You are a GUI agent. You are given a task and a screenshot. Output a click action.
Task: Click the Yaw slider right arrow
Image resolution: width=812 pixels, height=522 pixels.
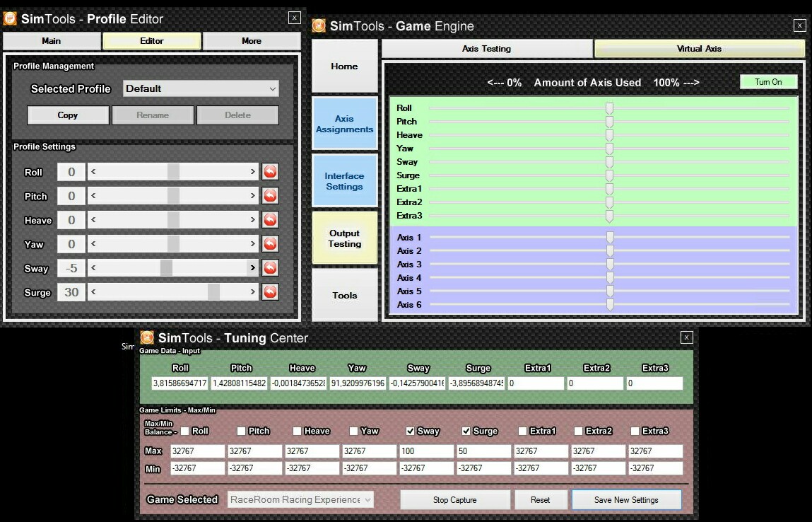[253, 243]
